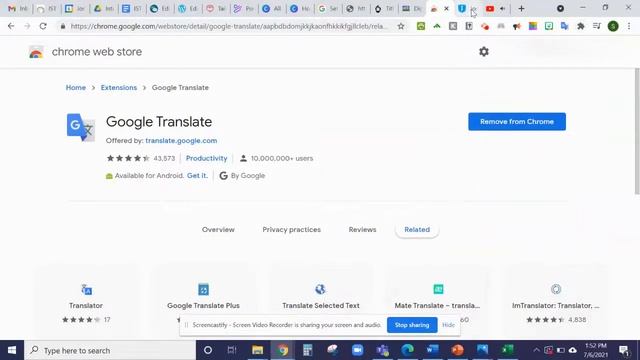The width and height of the screenshot is (640, 360).
Task: Open the Google Translate extension toolbar icon
Action: (x=564, y=26)
